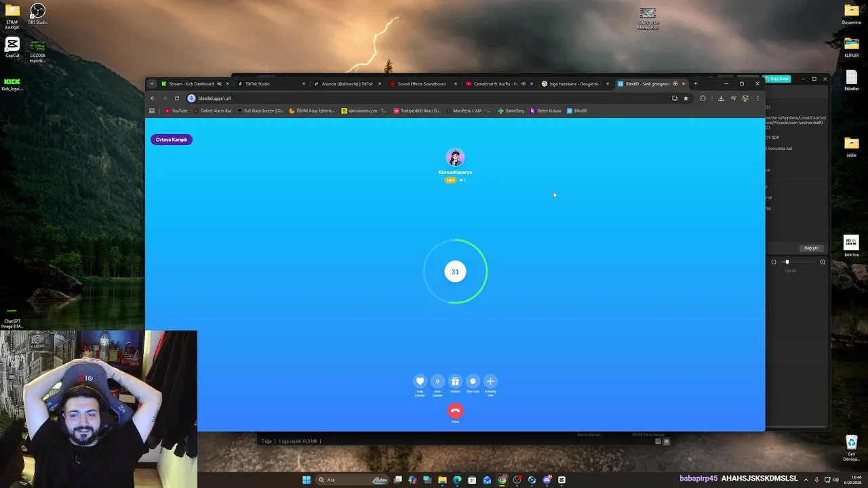Add friend with Arkadaş Ekle plus

[x=490, y=382]
